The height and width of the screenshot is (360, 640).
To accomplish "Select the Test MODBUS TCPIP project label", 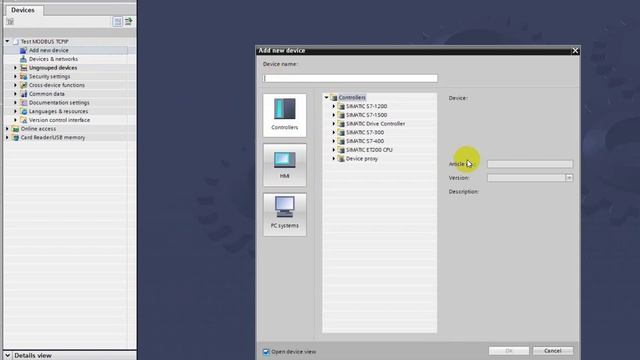I will [x=45, y=42].
